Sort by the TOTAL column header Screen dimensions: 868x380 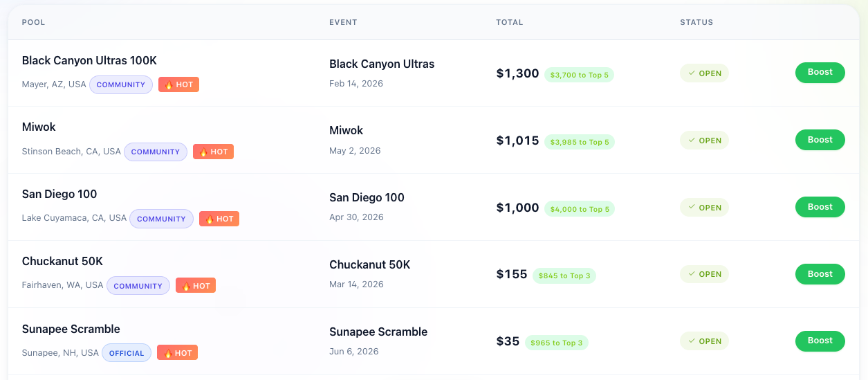coord(510,22)
